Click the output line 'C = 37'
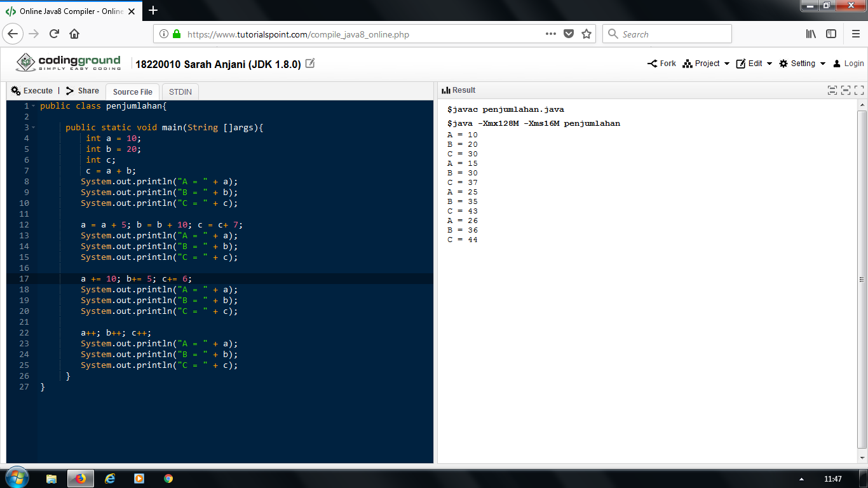This screenshot has height=488, width=868. pyautogui.click(x=463, y=182)
